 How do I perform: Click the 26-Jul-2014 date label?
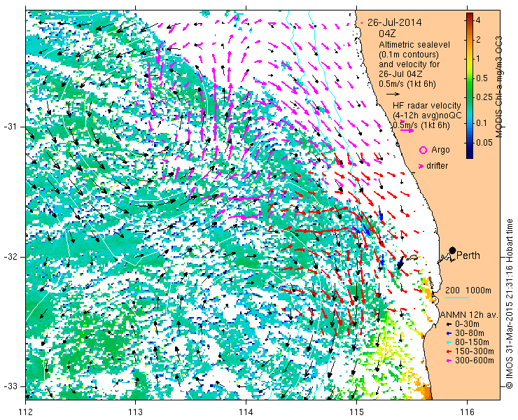click(394, 22)
